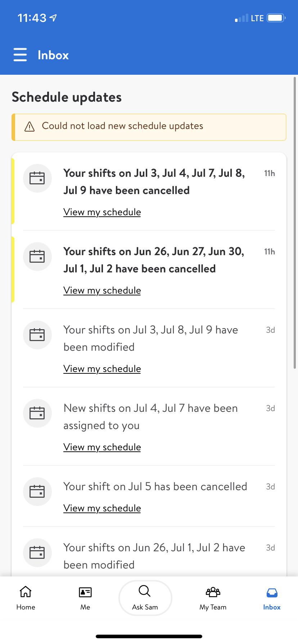Tap the 'Could not load new schedule updates' banner
298x644 pixels.
[x=149, y=126]
